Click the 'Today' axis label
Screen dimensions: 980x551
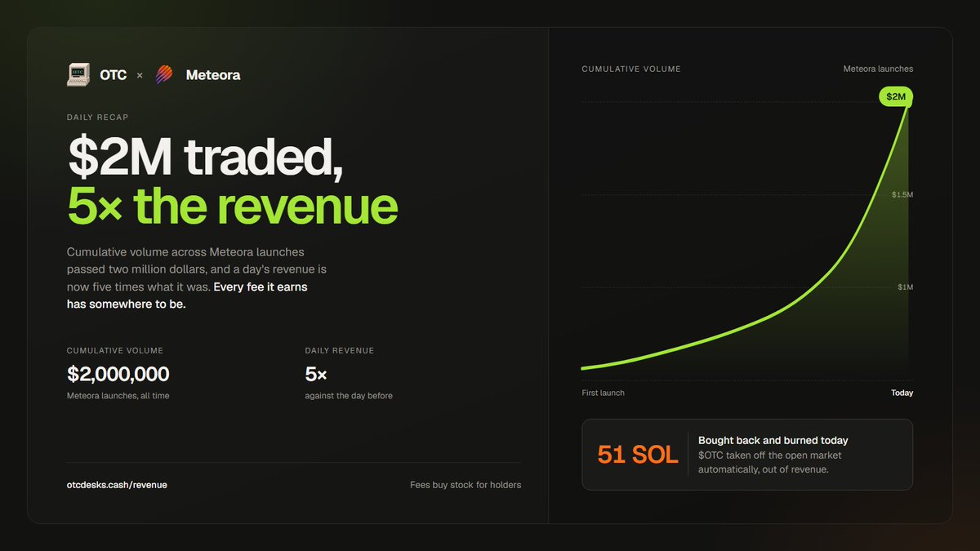(902, 393)
